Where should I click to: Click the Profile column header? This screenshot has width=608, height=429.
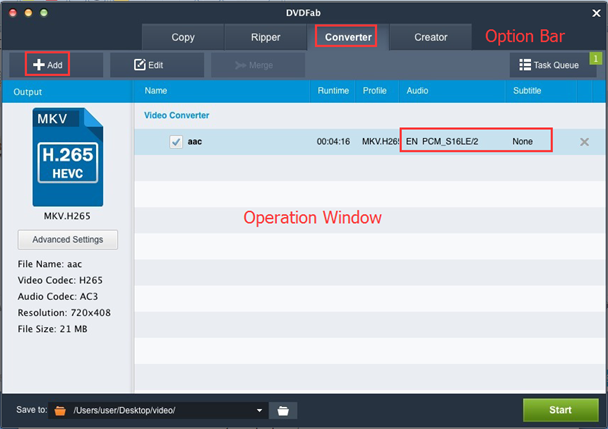tap(375, 91)
